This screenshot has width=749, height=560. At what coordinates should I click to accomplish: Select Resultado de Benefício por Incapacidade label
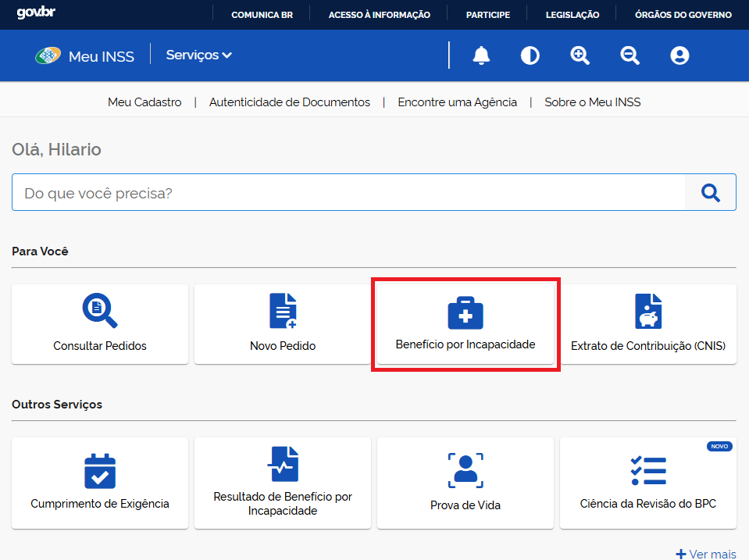pos(283,504)
